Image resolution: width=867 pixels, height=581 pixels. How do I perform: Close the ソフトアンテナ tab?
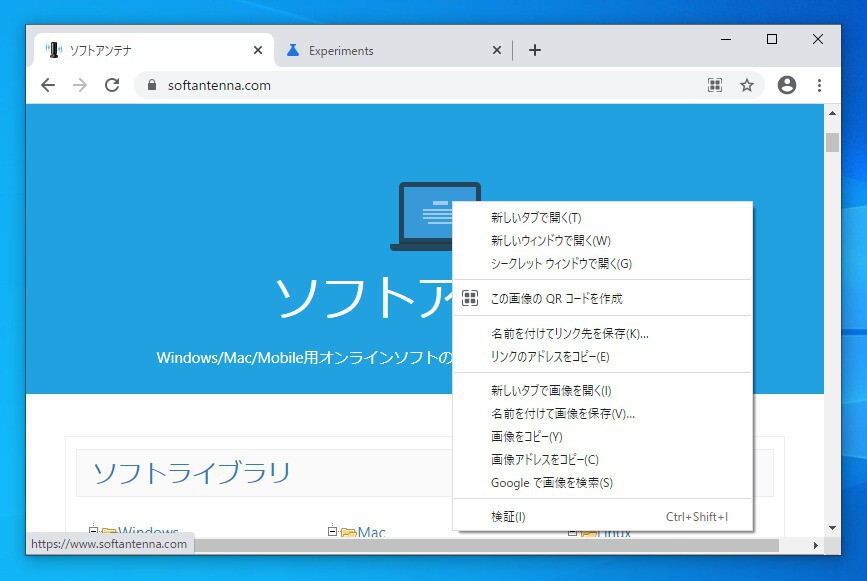(258, 50)
